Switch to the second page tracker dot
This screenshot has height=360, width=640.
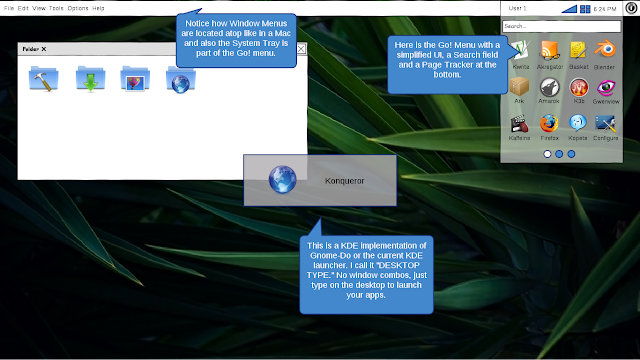(559, 154)
